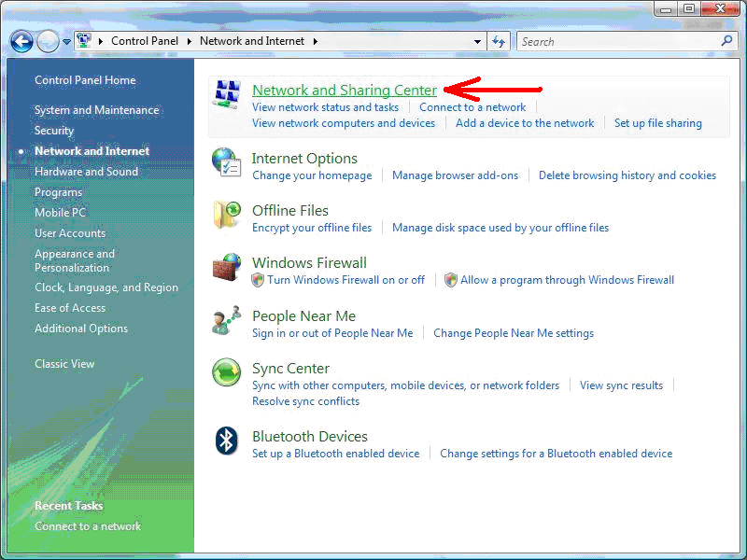The height and width of the screenshot is (560, 747).
Task: Click the Internet Options globe icon
Action: [x=226, y=161]
